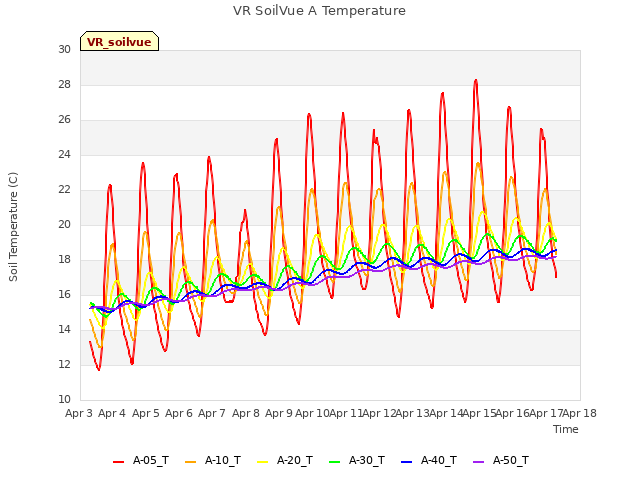Click the 20 y-axis tick label

[64, 224]
